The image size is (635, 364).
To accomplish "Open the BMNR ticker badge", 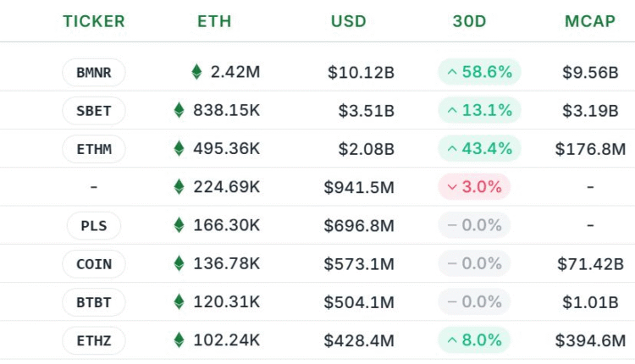I will (93, 72).
